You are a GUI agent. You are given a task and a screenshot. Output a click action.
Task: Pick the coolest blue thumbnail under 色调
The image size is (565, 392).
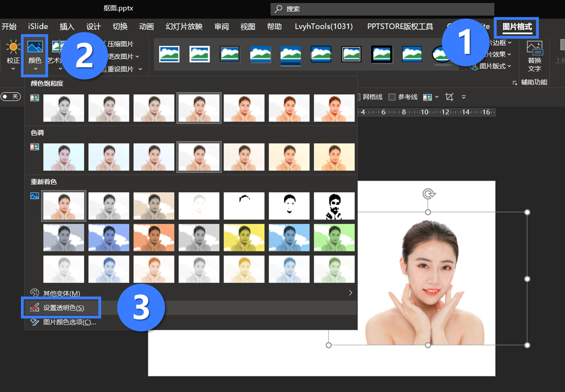(x=64, y=157)
